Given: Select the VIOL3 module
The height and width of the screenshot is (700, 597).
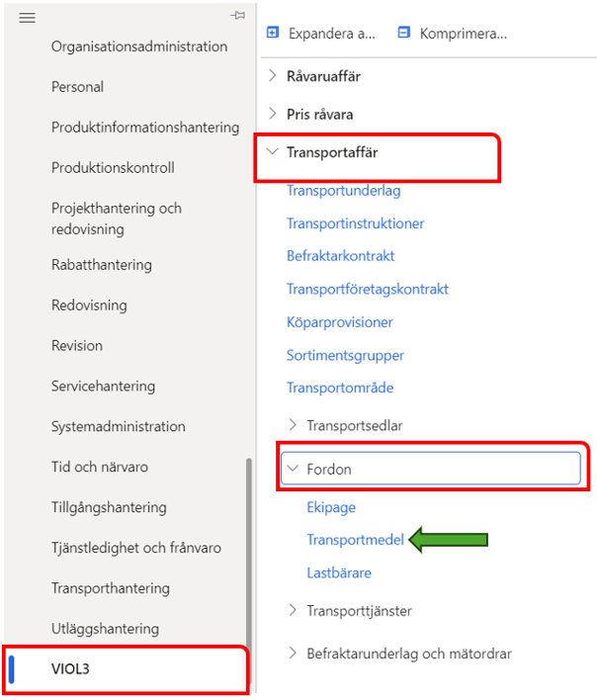Looking at the screenshot, I should [x=71, y=668].
